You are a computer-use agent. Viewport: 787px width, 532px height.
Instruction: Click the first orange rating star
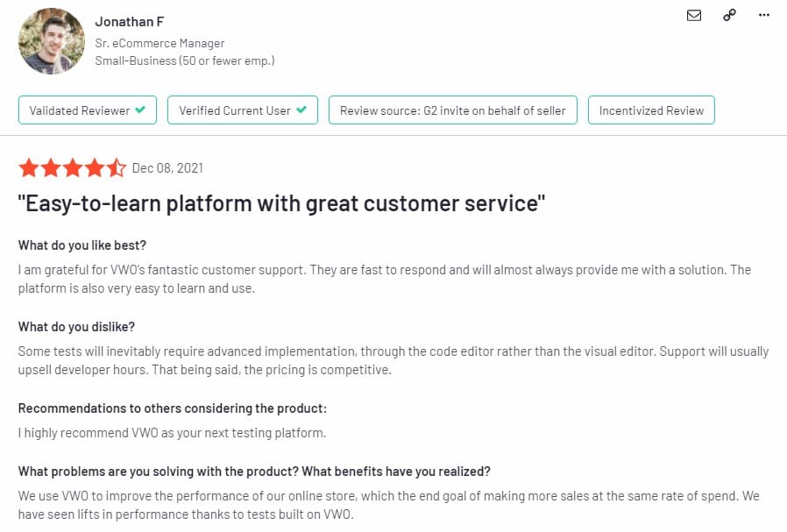(x=29, y=167)
